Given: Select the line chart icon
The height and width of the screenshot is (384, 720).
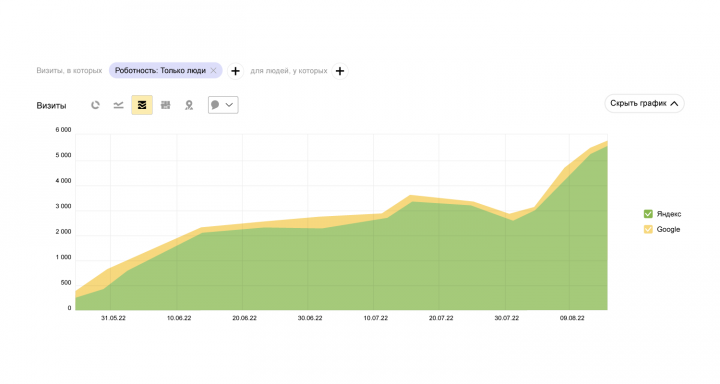Looking at the screenshot, I should point(118,105).
